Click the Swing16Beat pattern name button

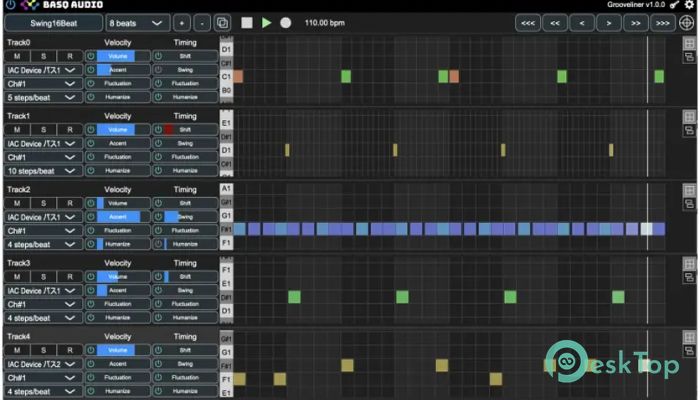[52, 22]
